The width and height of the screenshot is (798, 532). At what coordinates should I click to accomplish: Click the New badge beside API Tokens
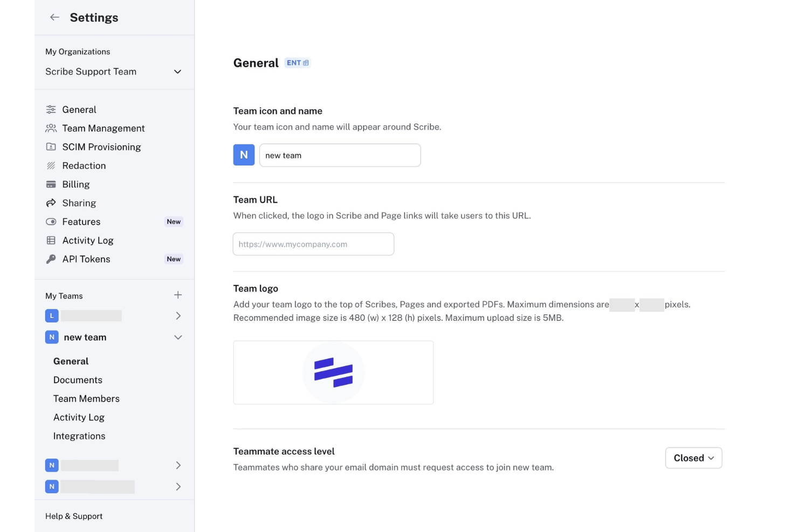pos(174,259)
